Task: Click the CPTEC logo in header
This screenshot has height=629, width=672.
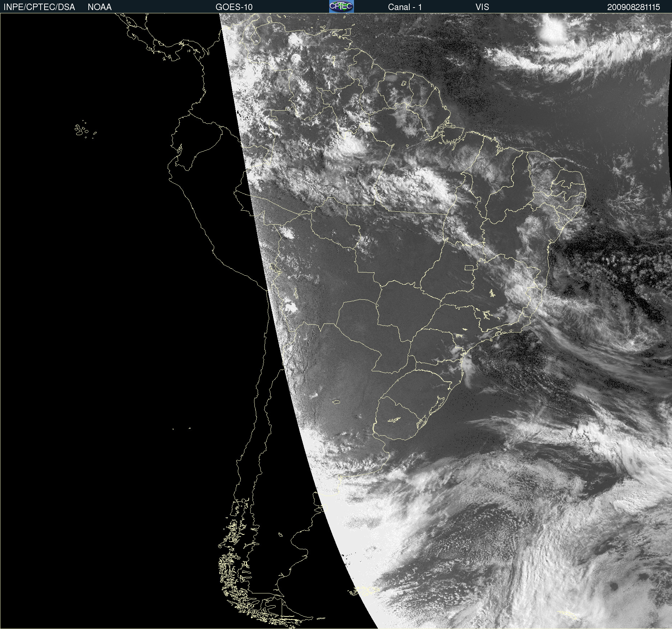Action: click(341, 6)
